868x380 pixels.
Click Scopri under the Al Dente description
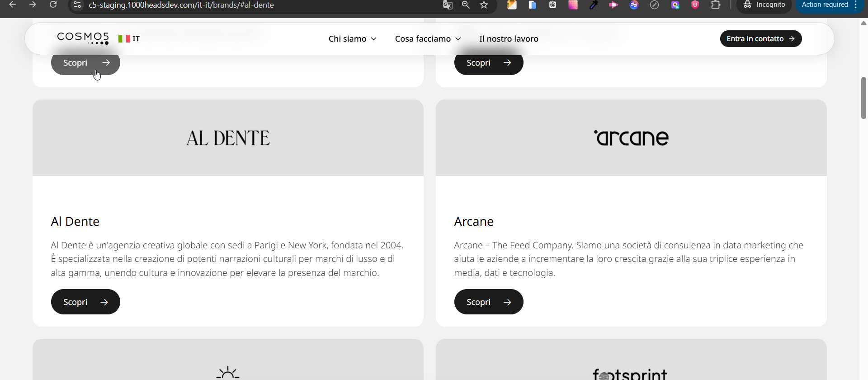[x=85, y=302]
